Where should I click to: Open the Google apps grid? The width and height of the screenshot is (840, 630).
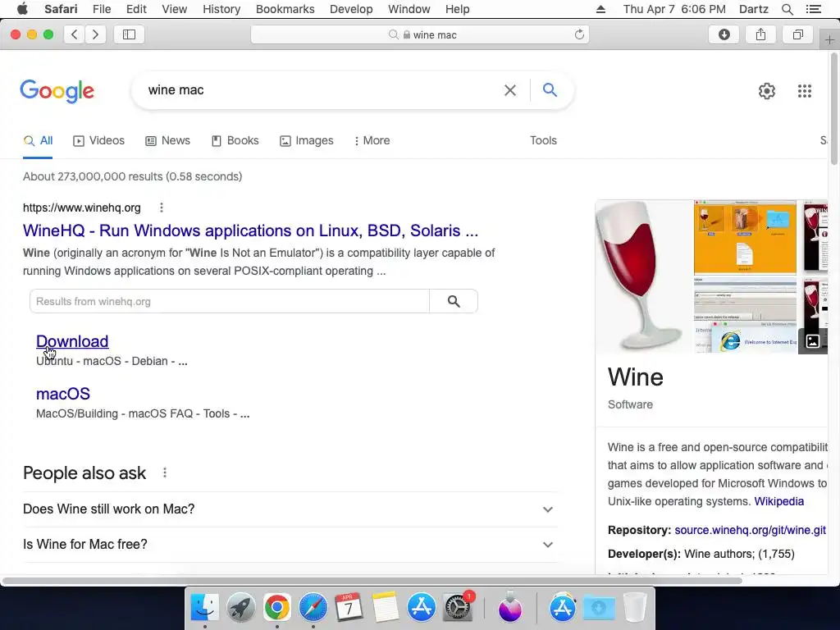(x=804, y=91)
